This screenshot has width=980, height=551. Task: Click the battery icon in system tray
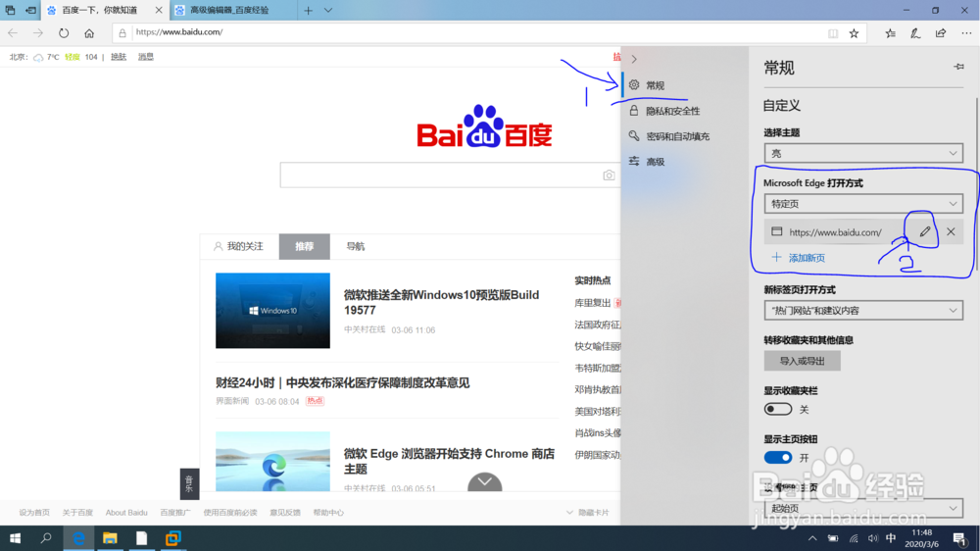833,538
